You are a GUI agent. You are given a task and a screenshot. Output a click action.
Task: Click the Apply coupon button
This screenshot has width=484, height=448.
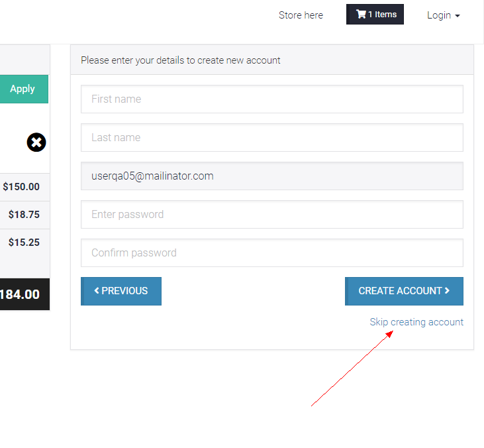click(x=24, y=89)
